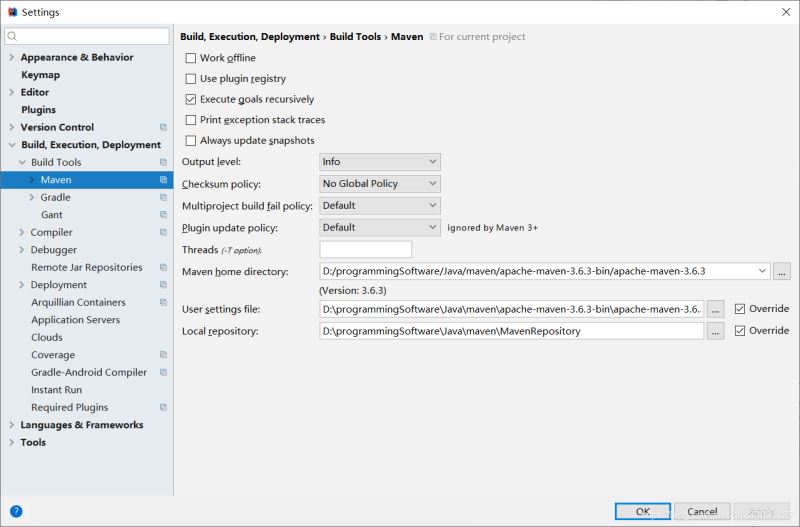This screenshot has height=527, width=800.
Task: Click the OK button
Action: (643, 511)
